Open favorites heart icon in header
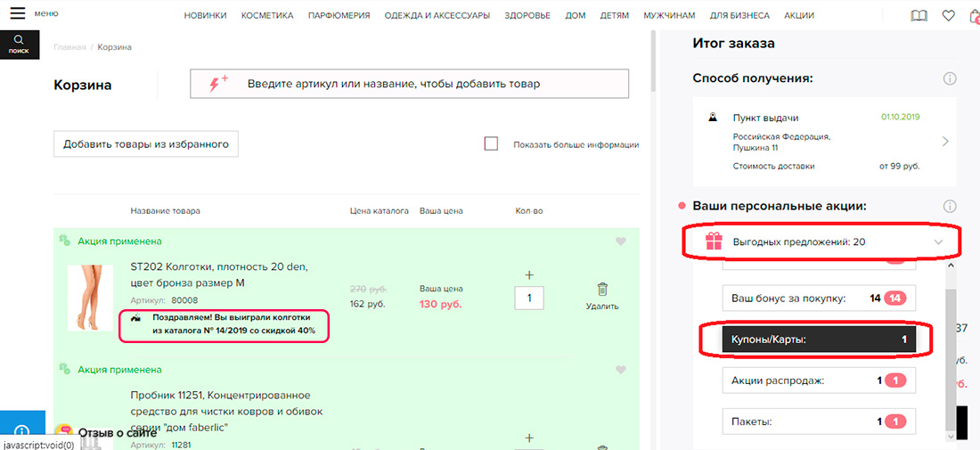 [949, 16]
